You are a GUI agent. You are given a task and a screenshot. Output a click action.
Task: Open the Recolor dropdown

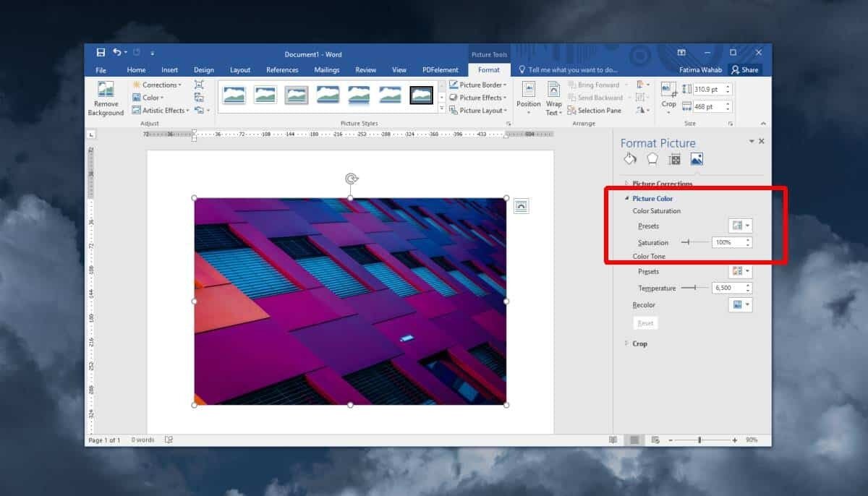(x=740, y=305)
